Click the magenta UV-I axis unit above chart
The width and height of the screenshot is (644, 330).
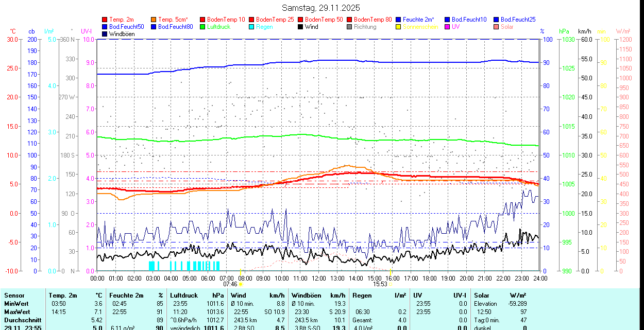tap(86, 31)
